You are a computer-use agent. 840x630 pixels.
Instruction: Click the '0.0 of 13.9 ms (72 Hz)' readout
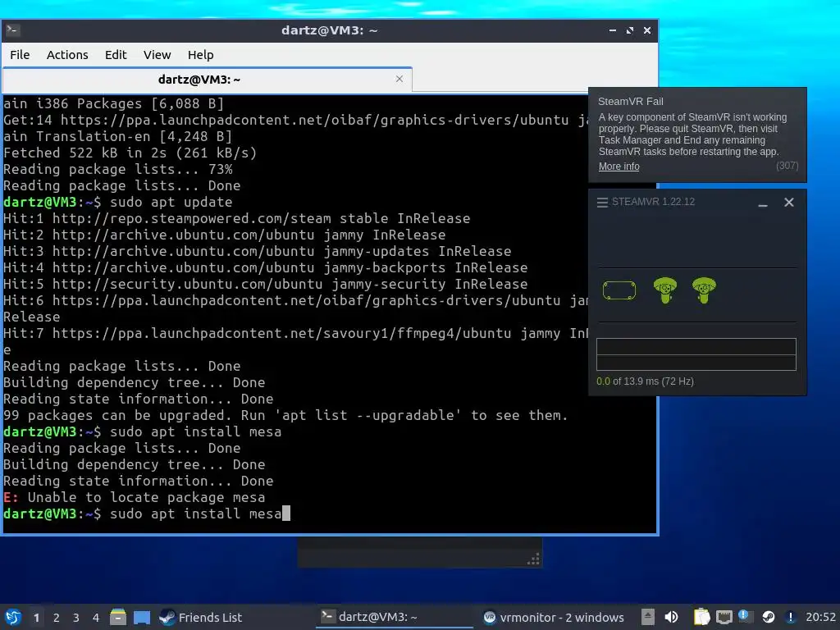click(x=645, y=381)
